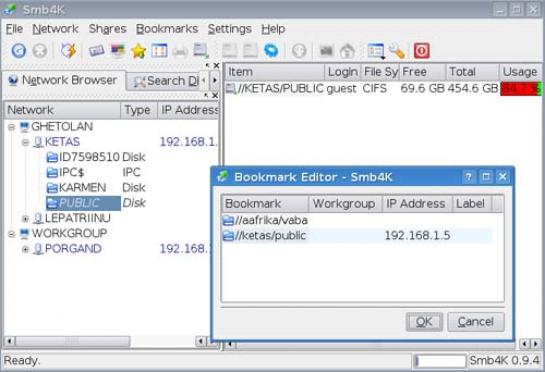The height and width of the screenshot is (372, 545).
Task: Click the blue rescan network toolbar icon
Action: [x=19, y=51]
